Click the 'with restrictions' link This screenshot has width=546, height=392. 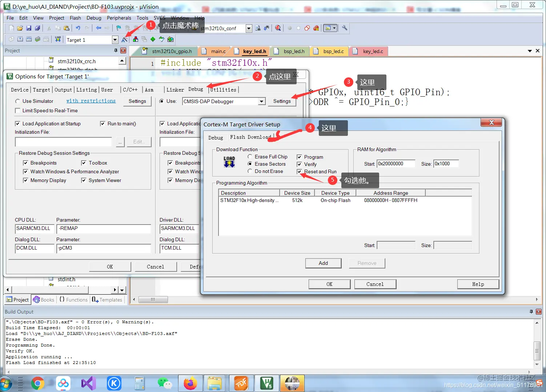point(91,101)
